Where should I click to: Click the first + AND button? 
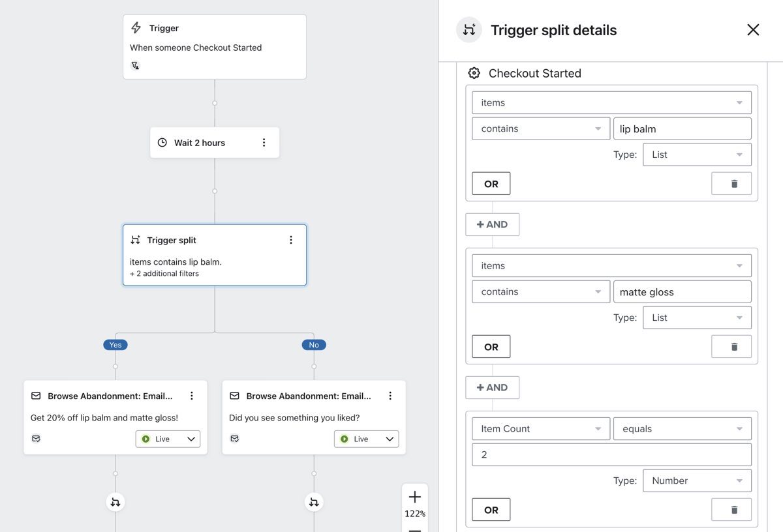(x=492, y=224)
